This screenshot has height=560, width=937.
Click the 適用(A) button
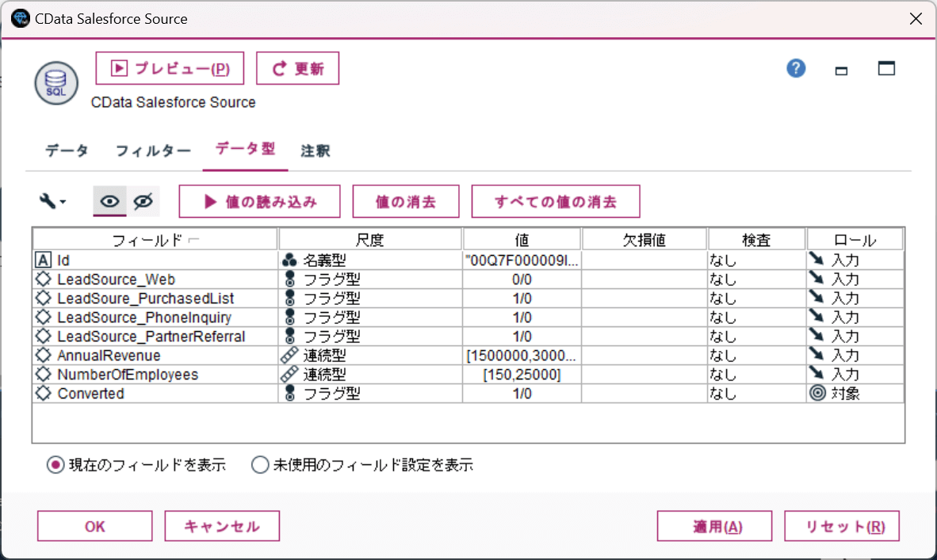(x=715, y=526)
